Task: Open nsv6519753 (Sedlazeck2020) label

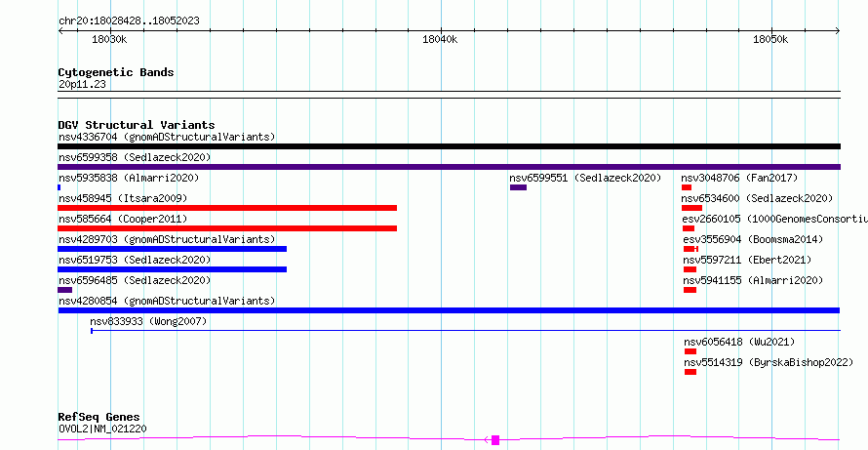Action: 135,260
